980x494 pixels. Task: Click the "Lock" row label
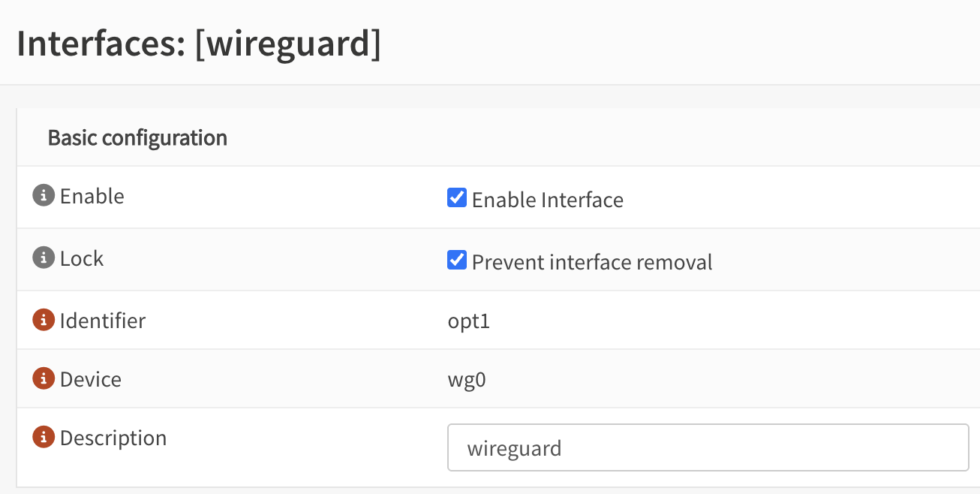tap(82, 259)
